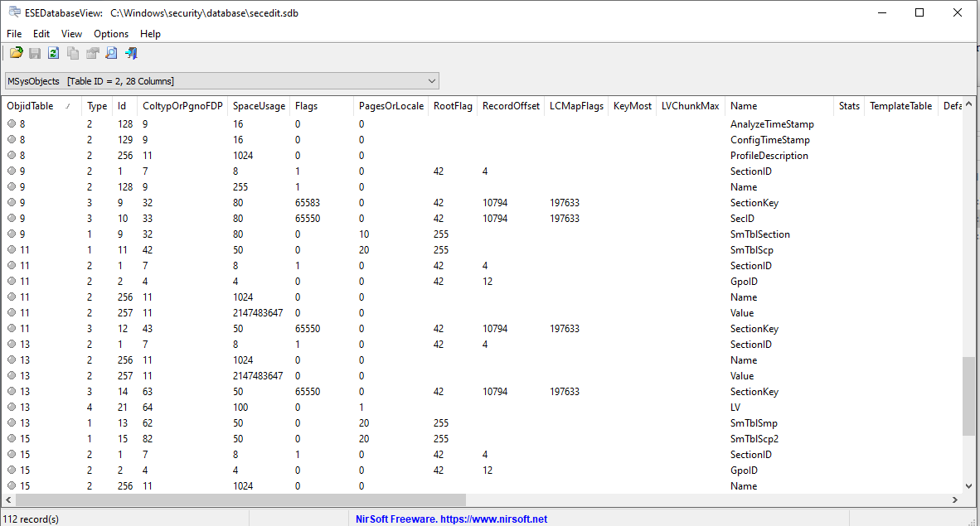Click SpaceUsage '100' in the LV row
The image size is (980, 526).
[240, 408]
